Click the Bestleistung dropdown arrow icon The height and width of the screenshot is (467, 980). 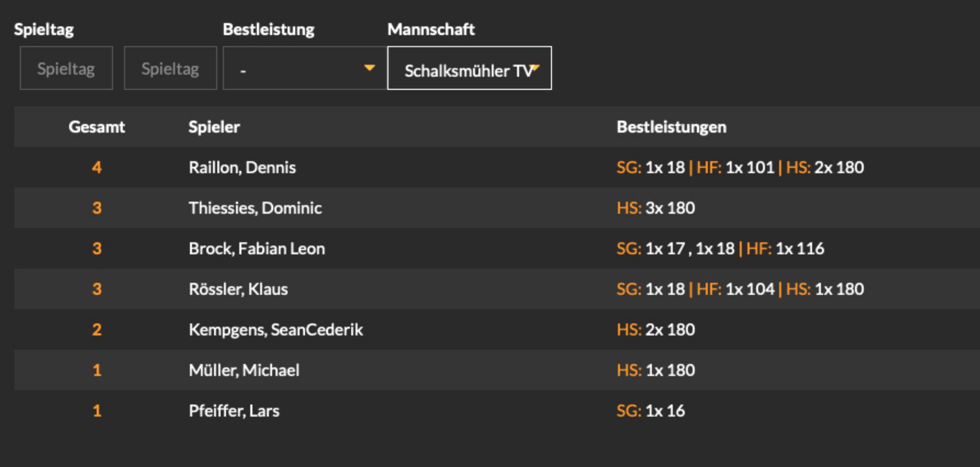click(370, 68)
